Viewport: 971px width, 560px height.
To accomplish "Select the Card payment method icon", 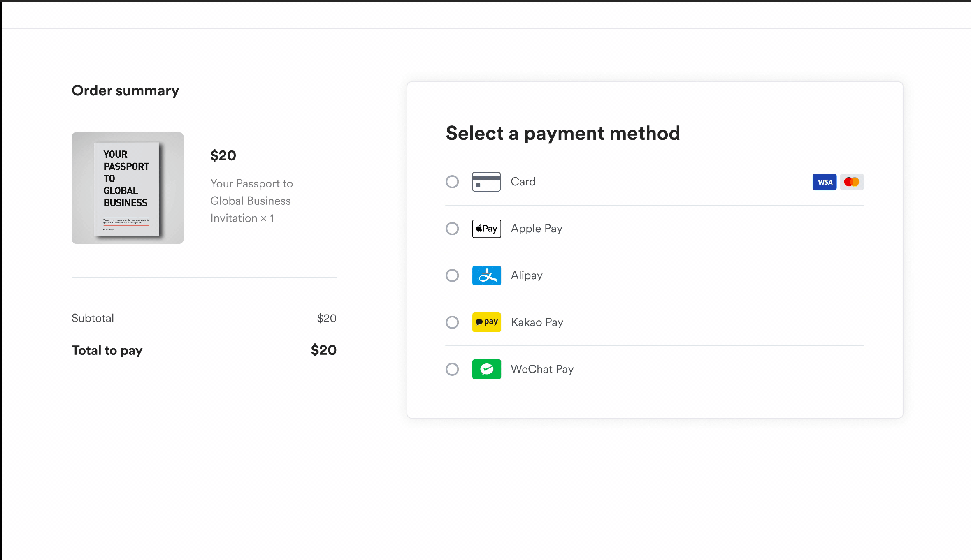I will (487, 182).
